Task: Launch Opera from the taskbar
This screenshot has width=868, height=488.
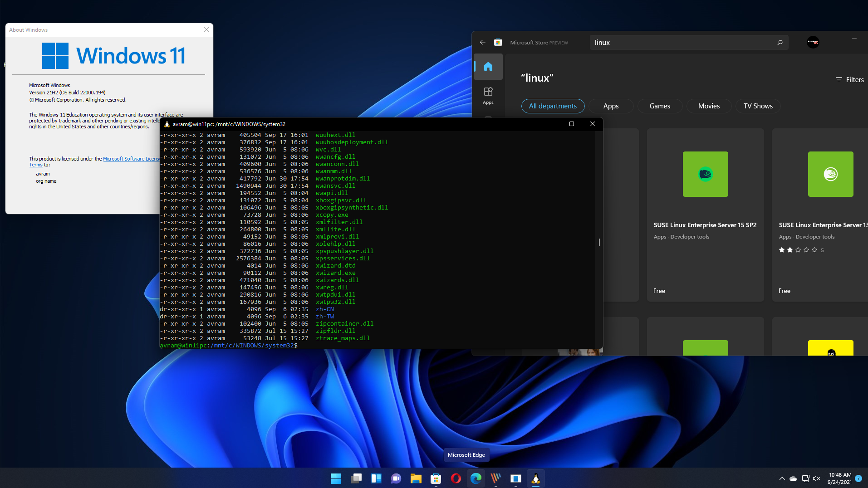Action: pyautogui.click(x=456, y=478)
